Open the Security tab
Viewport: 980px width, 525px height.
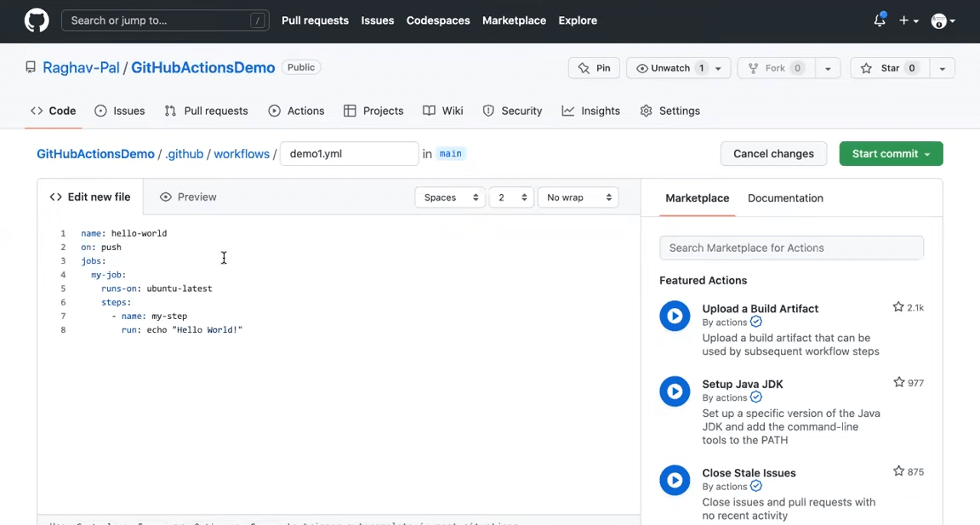tap(512, 111)
